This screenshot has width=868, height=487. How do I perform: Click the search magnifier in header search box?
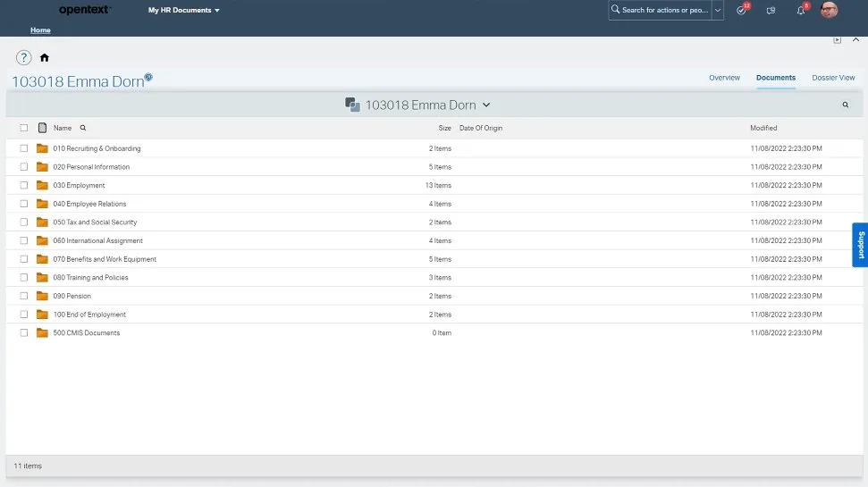point(615,10)
